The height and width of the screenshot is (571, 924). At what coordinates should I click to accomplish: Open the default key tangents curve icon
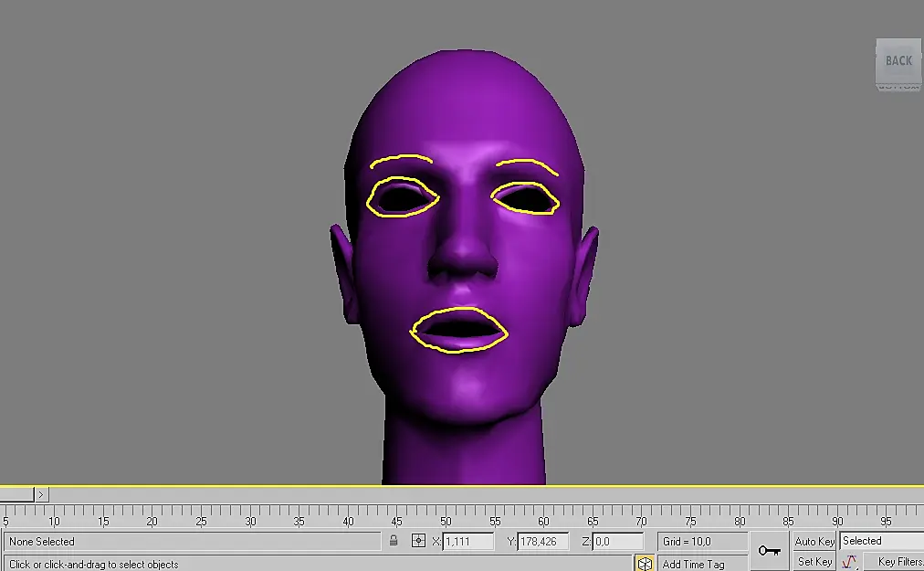pos(849,562)
